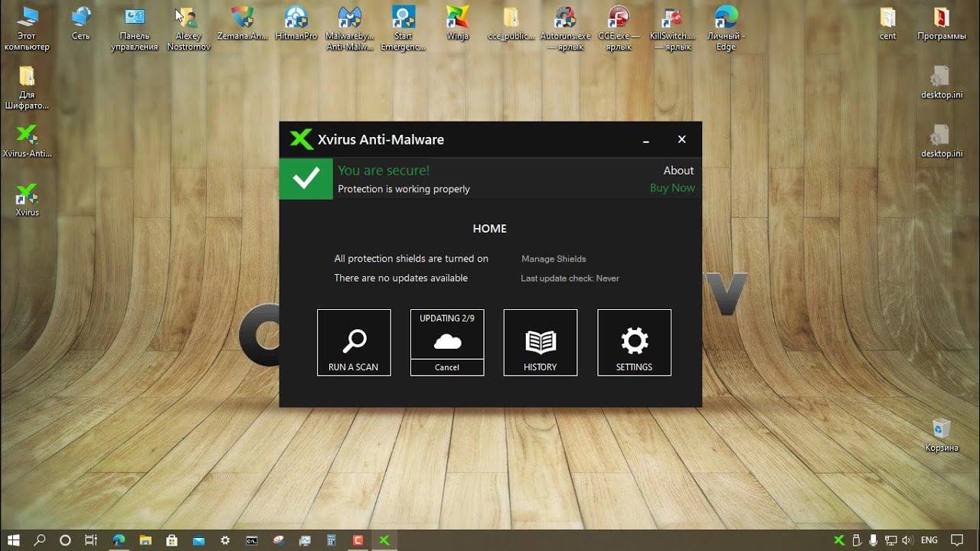Select the 'cent' folder on desktop
Image resolution: width=980 pixels, height=551 pixels.
(887, 24)
